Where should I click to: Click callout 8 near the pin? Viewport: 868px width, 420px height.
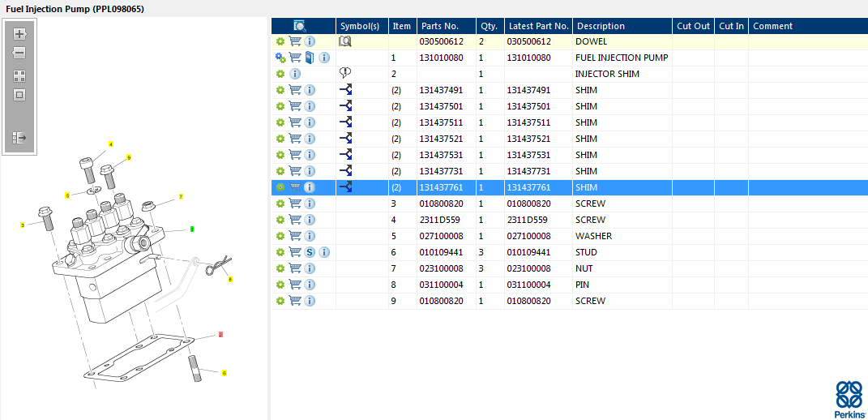coord(230,279)
